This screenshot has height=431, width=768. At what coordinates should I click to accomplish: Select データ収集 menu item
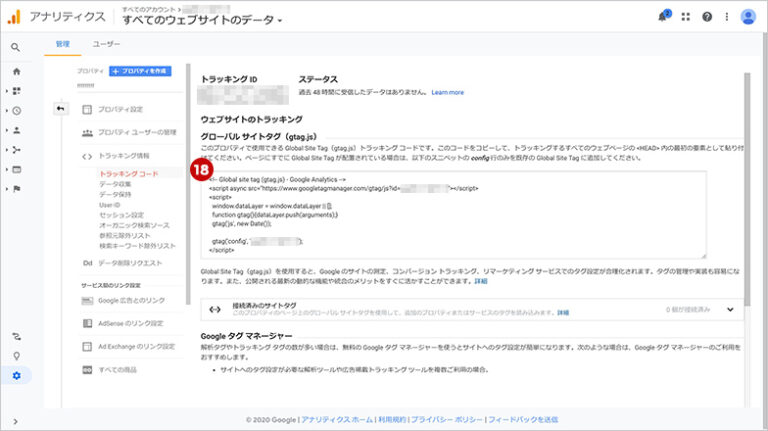pyautogui.click(x=115, y=184)
